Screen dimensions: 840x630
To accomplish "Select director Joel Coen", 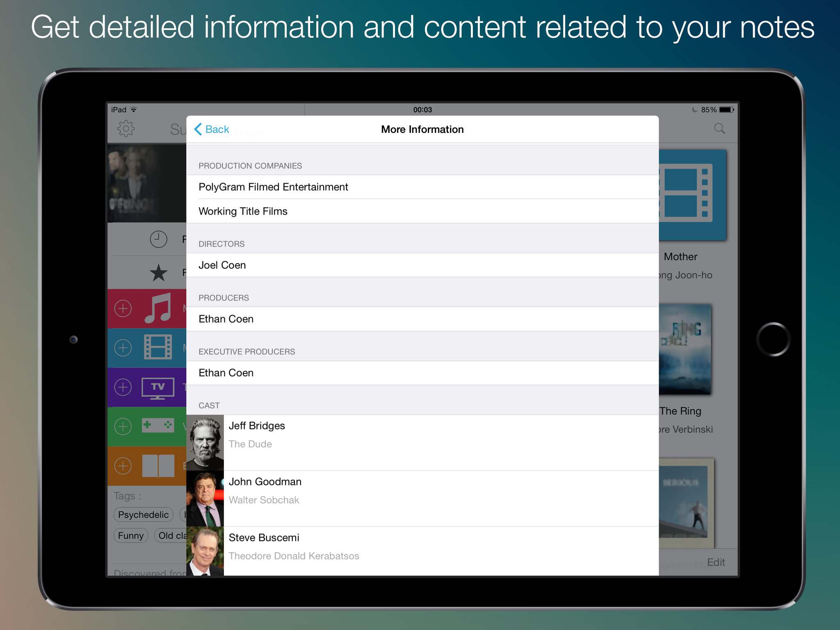I will click(422, 265).
